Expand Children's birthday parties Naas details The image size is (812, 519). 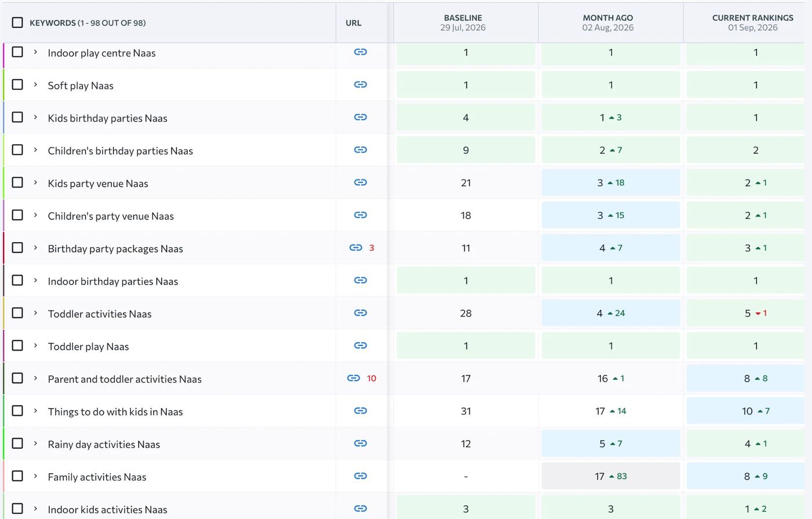35,150
